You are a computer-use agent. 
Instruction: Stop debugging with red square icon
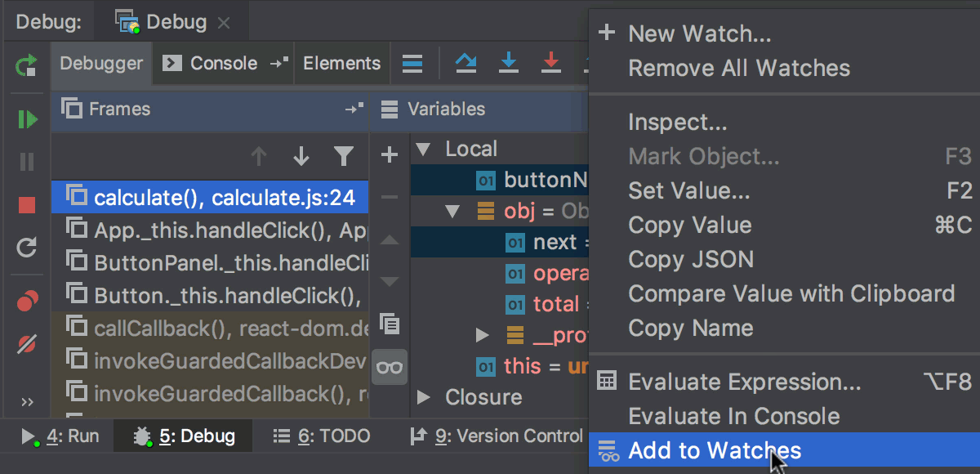point(27,206)
